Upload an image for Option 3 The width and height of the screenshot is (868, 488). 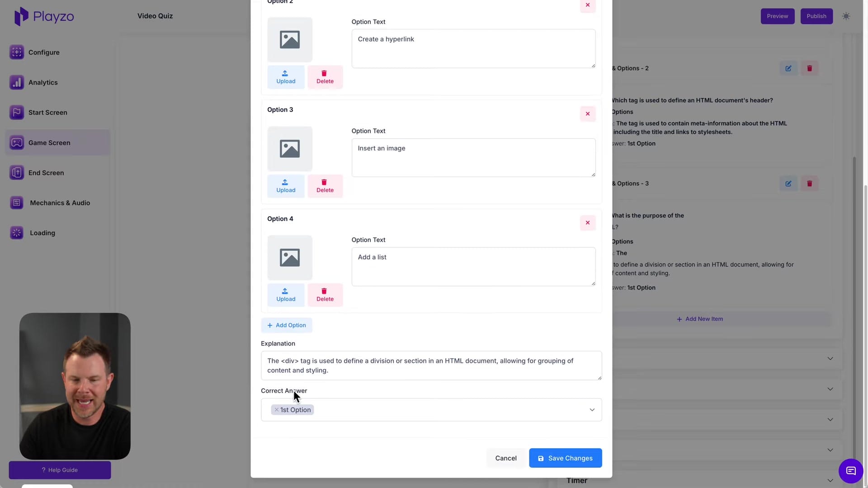[286, 186]
